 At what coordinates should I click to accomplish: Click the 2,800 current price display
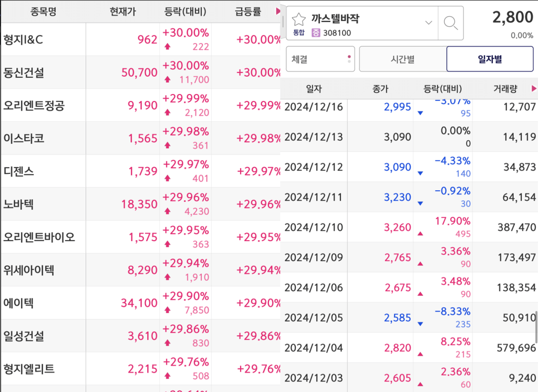click(x=513, y=17)
